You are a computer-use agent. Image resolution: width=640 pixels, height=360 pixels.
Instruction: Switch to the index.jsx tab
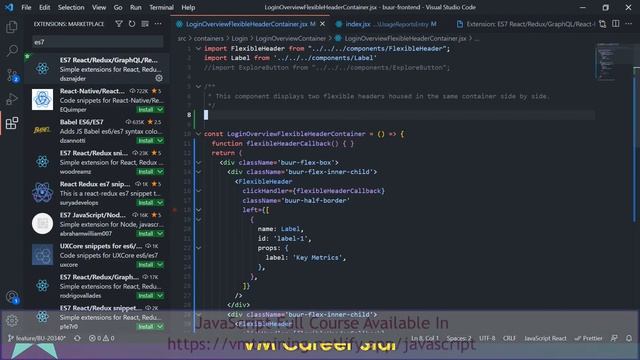click(386, 24)
